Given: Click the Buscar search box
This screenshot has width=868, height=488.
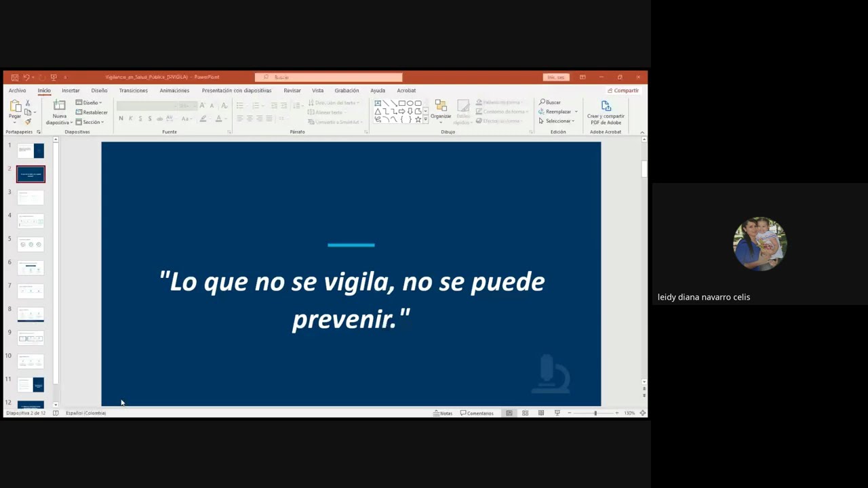Looking at the screenshot, I should [x=329, y=77].
